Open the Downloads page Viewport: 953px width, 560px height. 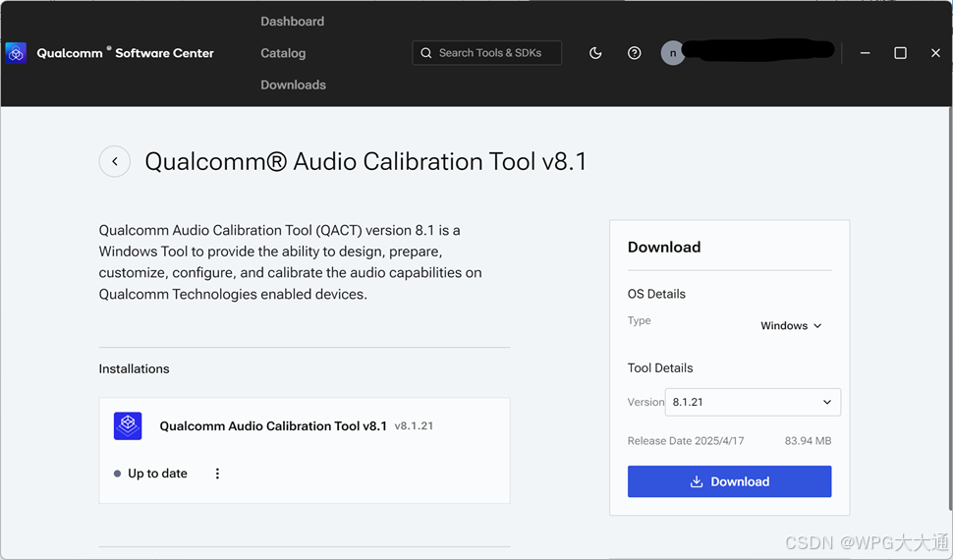(x=294, y=84)
